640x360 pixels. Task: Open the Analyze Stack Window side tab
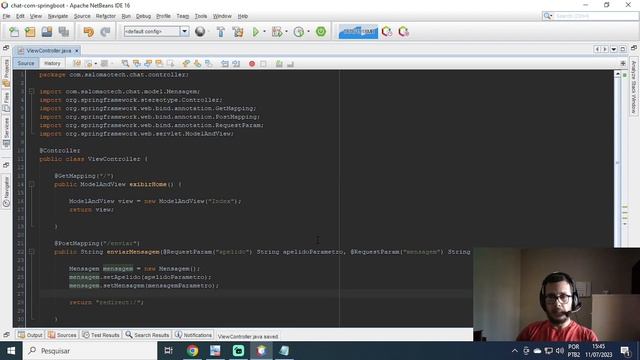coord(634,87)
